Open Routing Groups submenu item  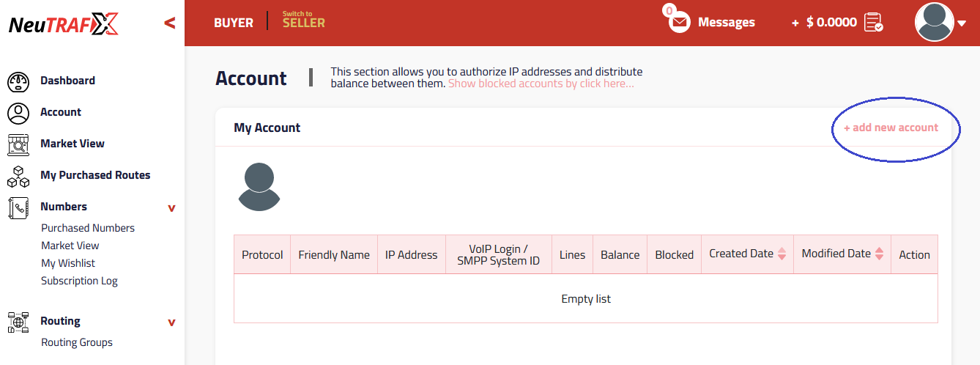point(77,342)
